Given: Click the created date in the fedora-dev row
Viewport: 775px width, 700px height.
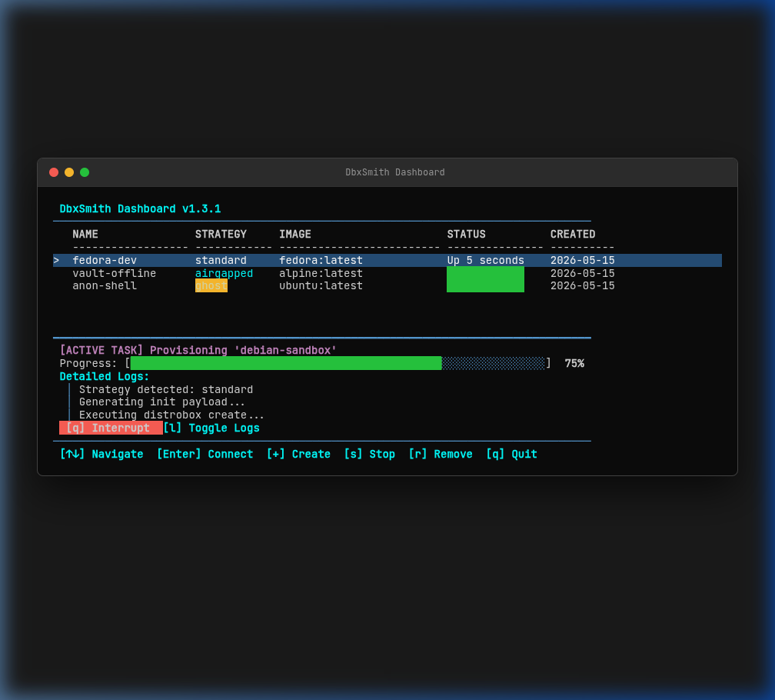Looking at the screenshot, I should click(582, 260).
